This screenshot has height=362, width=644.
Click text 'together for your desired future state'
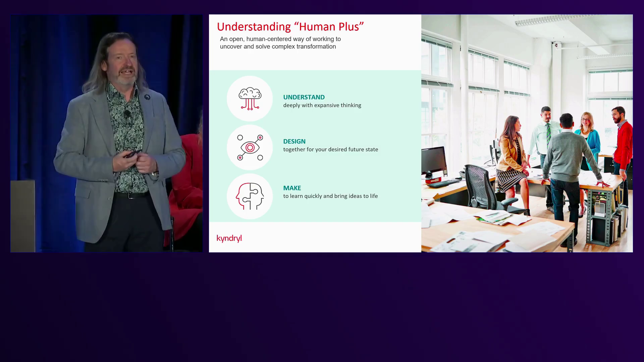point(330,149)
